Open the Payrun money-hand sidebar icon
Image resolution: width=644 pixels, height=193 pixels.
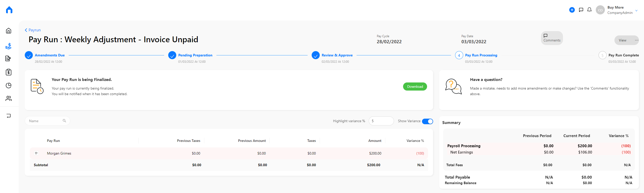pos(9,46)
